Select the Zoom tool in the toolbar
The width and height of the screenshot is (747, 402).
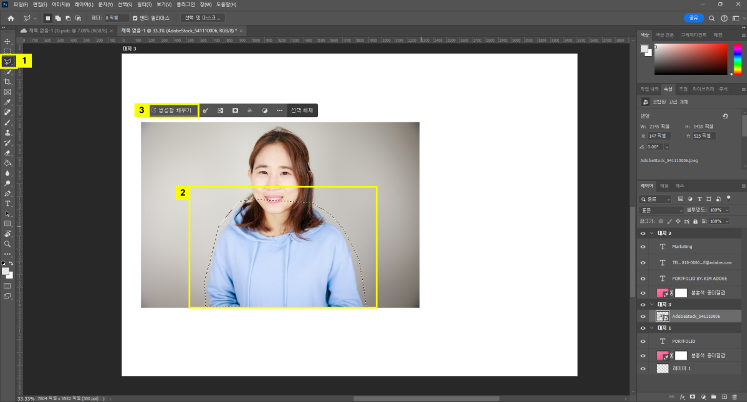(8, 243)
